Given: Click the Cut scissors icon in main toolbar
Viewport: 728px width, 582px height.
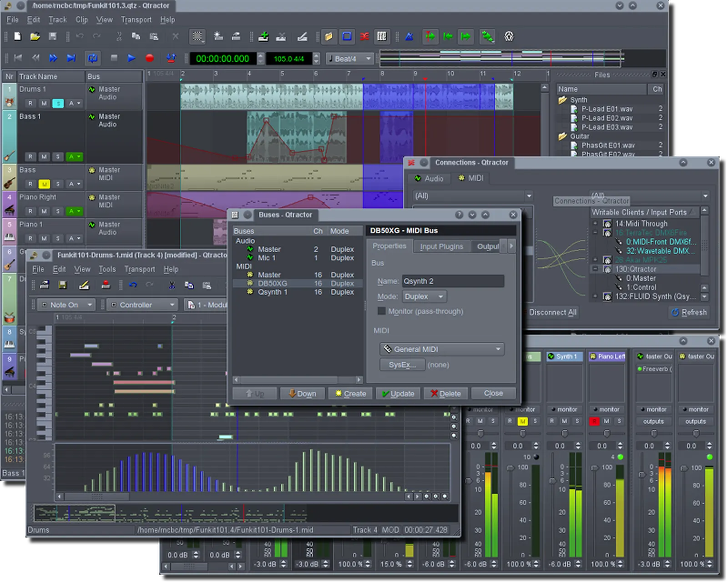Looking at the screenshot, I should (119, 36).
